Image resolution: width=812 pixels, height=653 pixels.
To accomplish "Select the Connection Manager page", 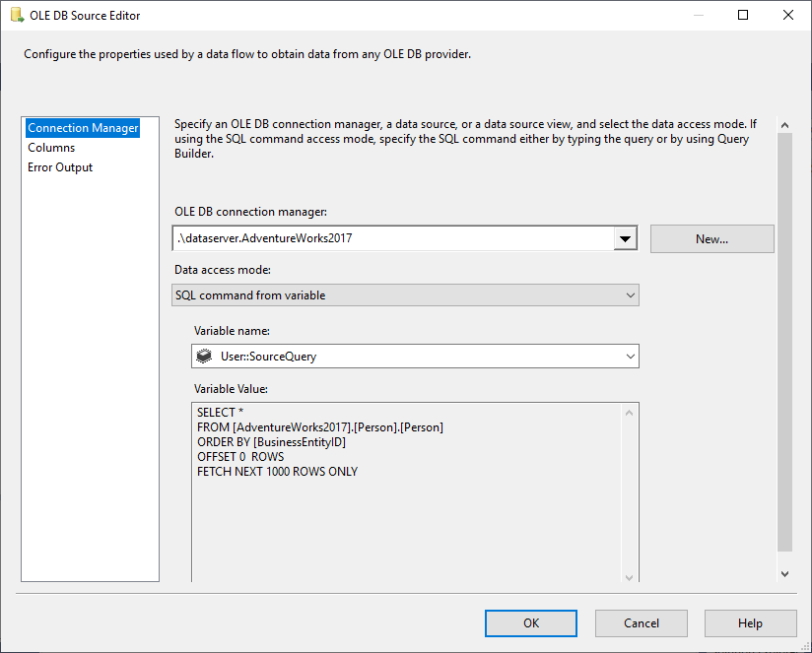I will point(84,128).
